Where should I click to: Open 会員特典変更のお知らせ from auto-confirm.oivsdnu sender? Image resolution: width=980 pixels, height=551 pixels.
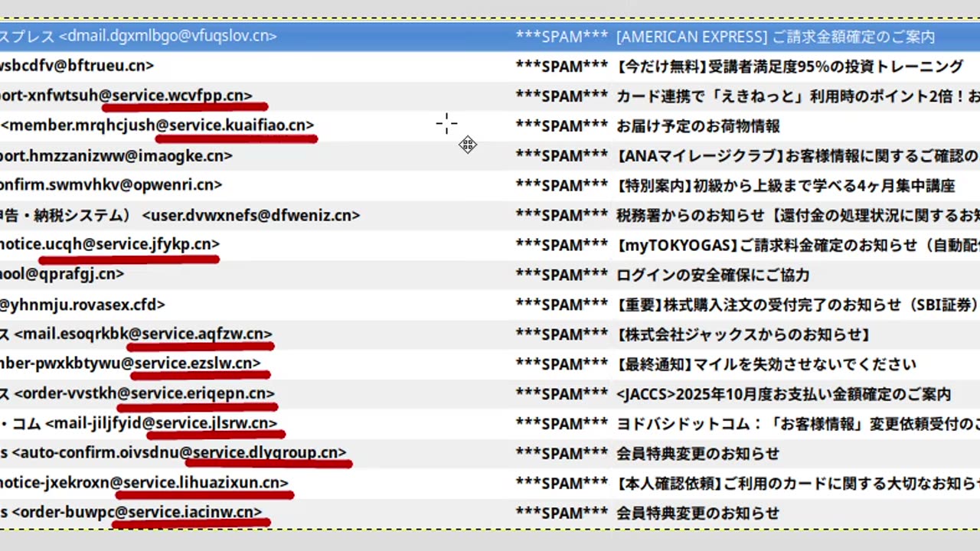[x=698, y=454]
